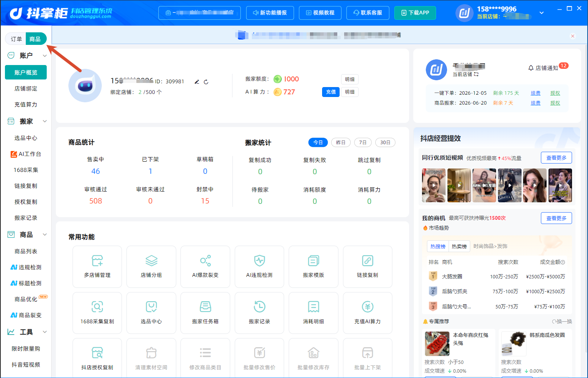
Task: Collapse the 搬家 sidebar section
Action: click(x=45, y=121)
